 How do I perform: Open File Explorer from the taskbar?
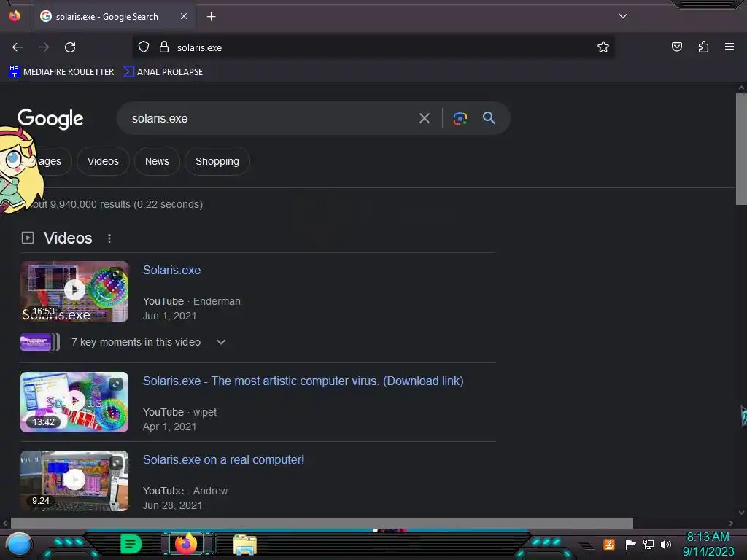(x=245, y=544)
